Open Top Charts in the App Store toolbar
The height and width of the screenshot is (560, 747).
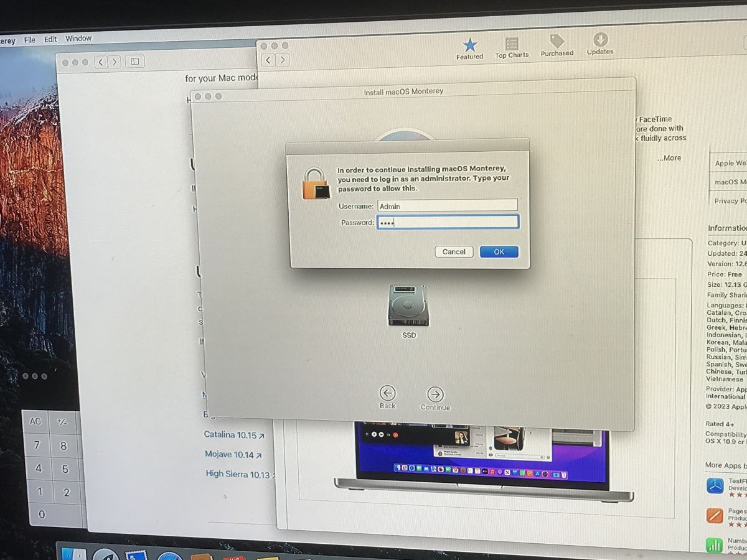512,48
